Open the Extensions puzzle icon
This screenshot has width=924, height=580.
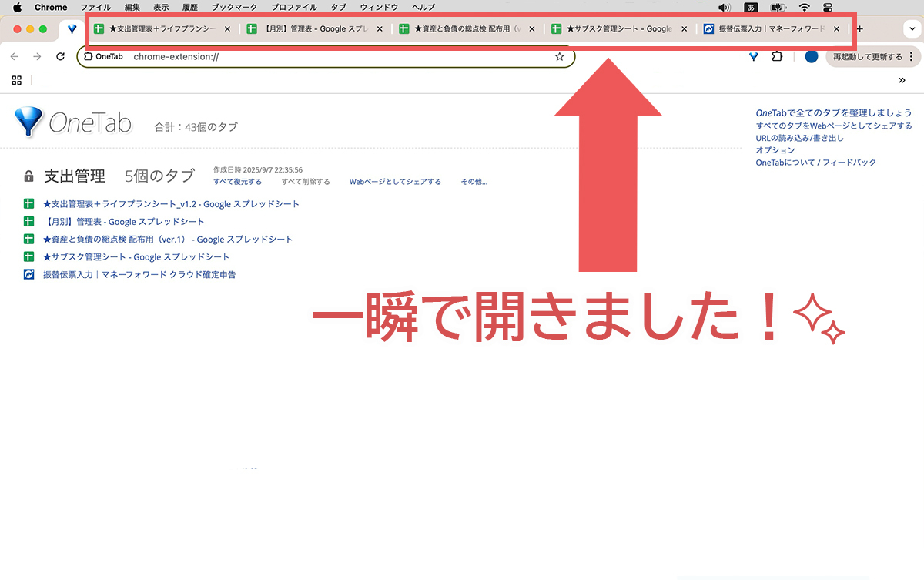point(777,56)
